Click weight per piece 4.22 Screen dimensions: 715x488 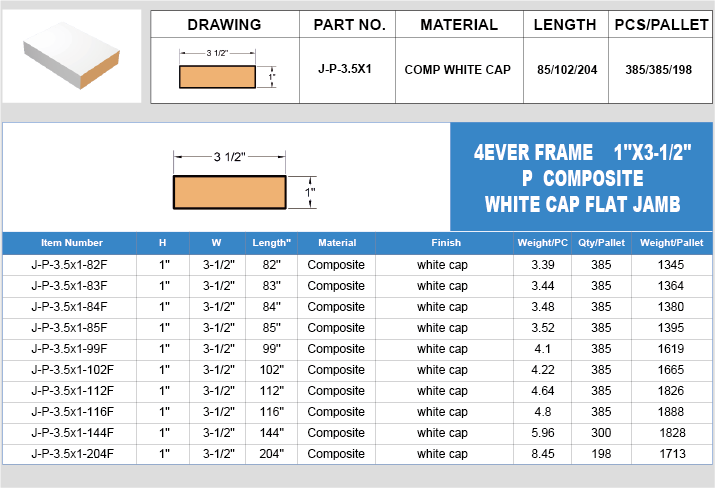coord(543,369)
